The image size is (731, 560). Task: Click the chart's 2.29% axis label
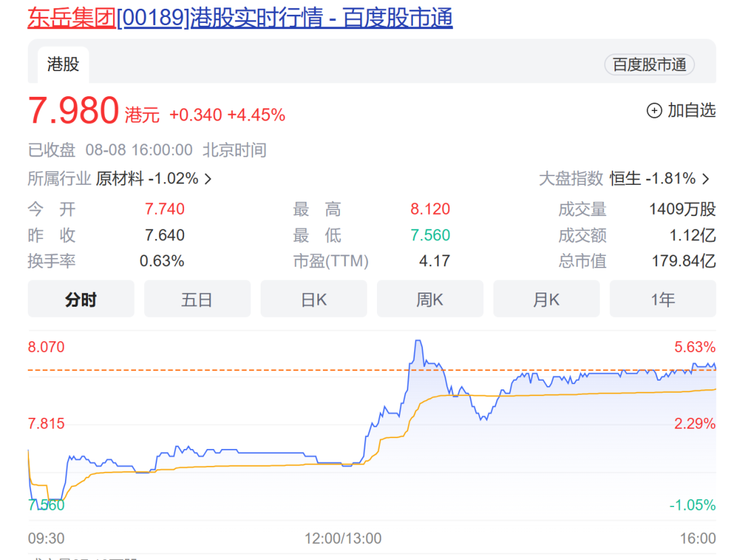(x=694, y=423)
